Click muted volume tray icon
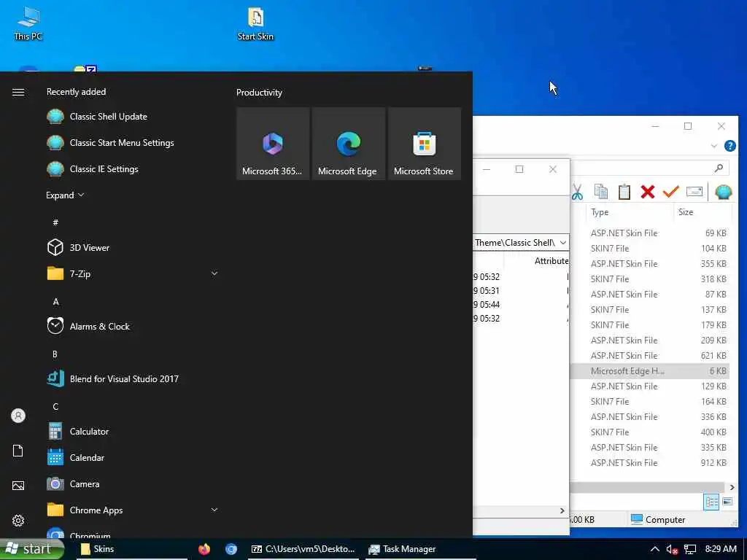 pyautogui.click(x=672, y=549)
